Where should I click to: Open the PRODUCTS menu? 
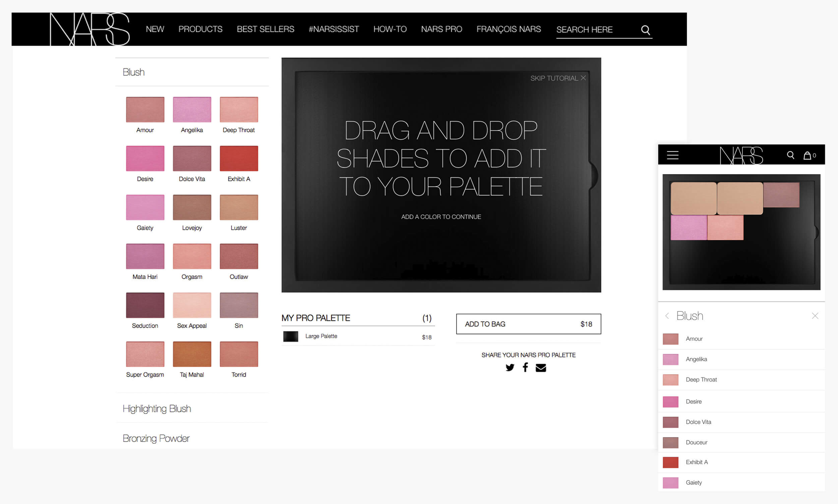click(x=200, y=29)
